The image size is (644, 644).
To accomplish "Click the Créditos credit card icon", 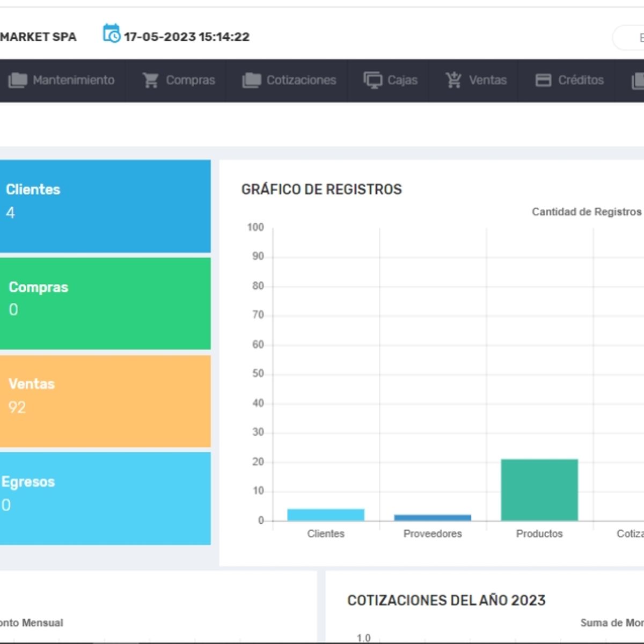I will click(x=543, y=79).
